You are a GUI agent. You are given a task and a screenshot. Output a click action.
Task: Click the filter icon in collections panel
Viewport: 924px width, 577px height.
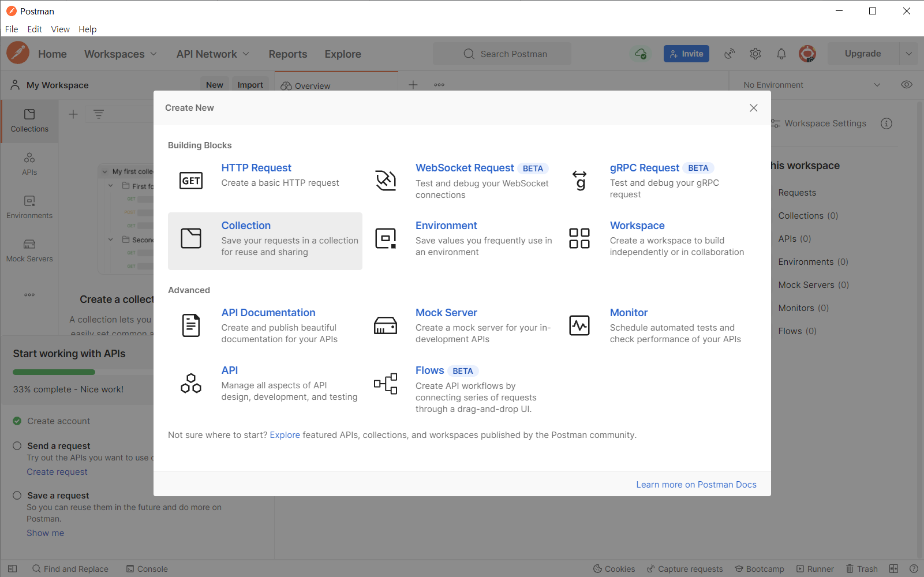99,114
